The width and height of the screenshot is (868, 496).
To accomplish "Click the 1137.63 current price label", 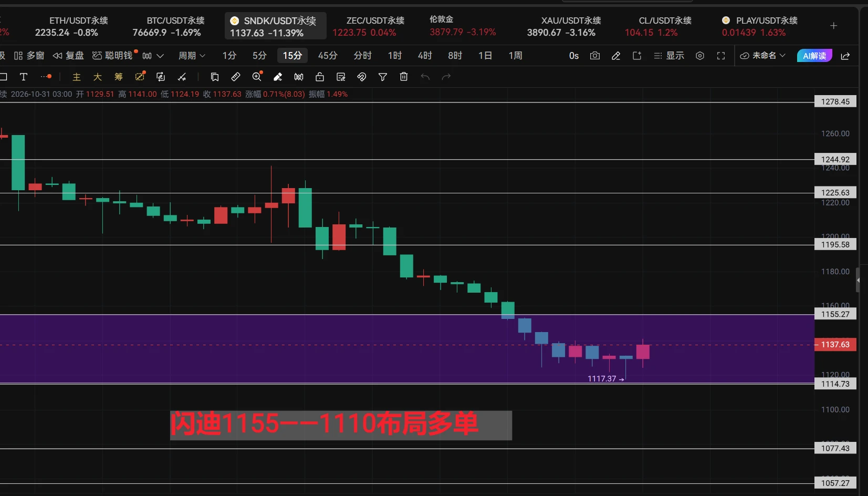I will [835, 345].
